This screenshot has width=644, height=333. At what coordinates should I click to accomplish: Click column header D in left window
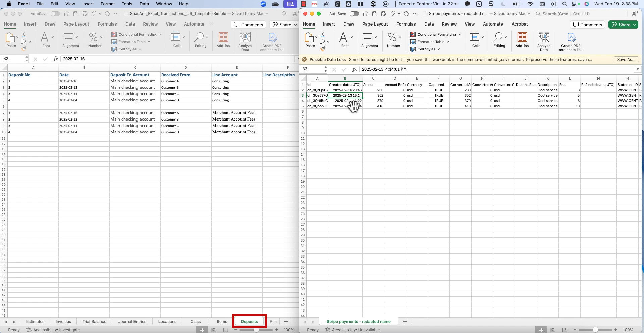pos(186,67)
